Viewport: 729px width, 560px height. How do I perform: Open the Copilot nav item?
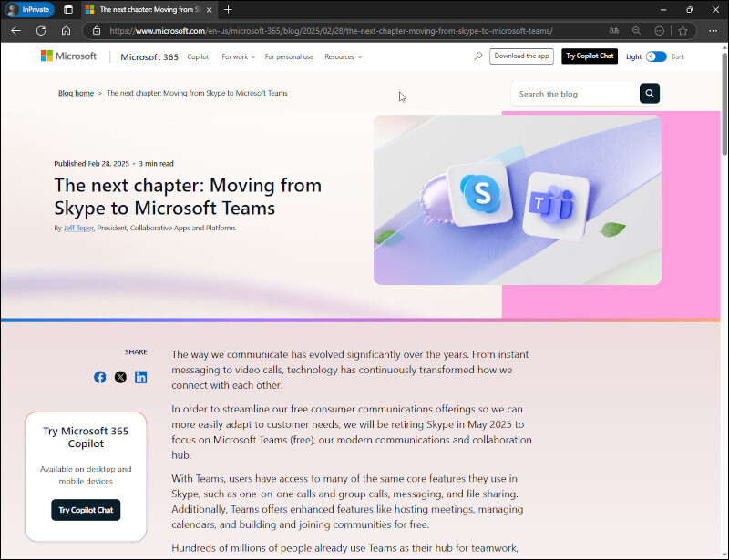coord(198,56)
